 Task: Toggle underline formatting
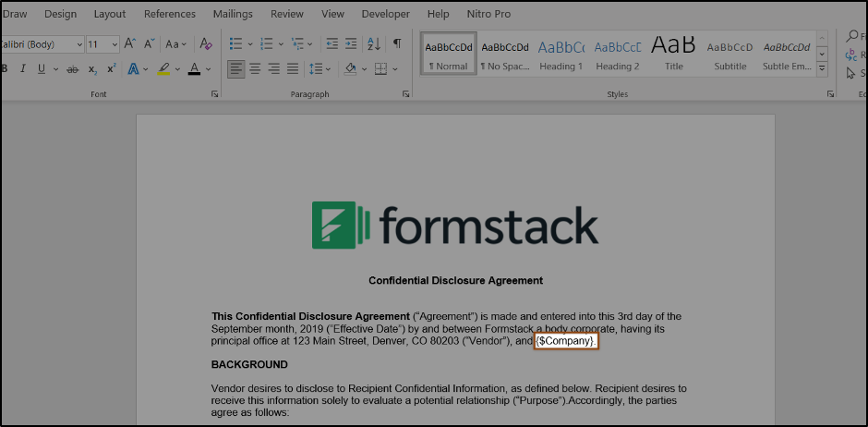(x=42, y=68)
